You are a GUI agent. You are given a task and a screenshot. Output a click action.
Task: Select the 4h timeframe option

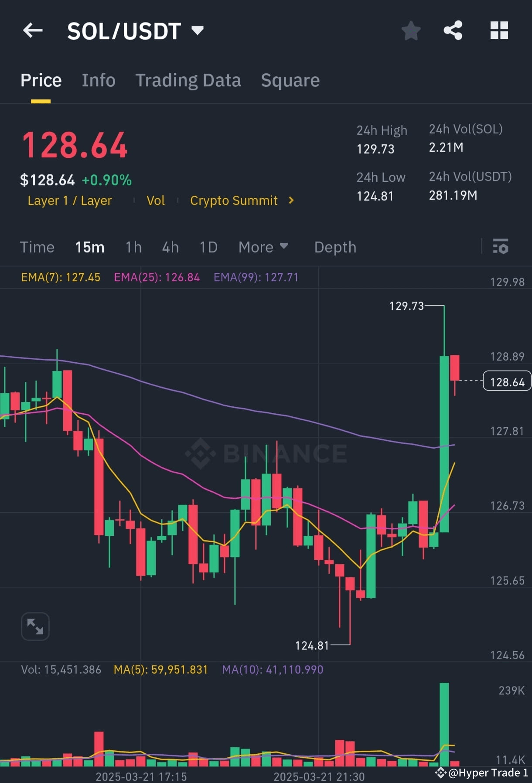pyautogui.click(x=170, y=247)
